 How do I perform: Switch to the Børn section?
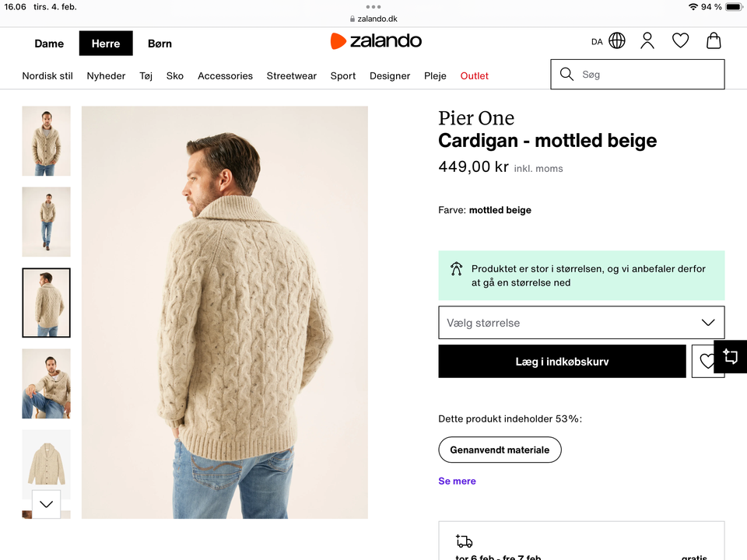point(160,44)
